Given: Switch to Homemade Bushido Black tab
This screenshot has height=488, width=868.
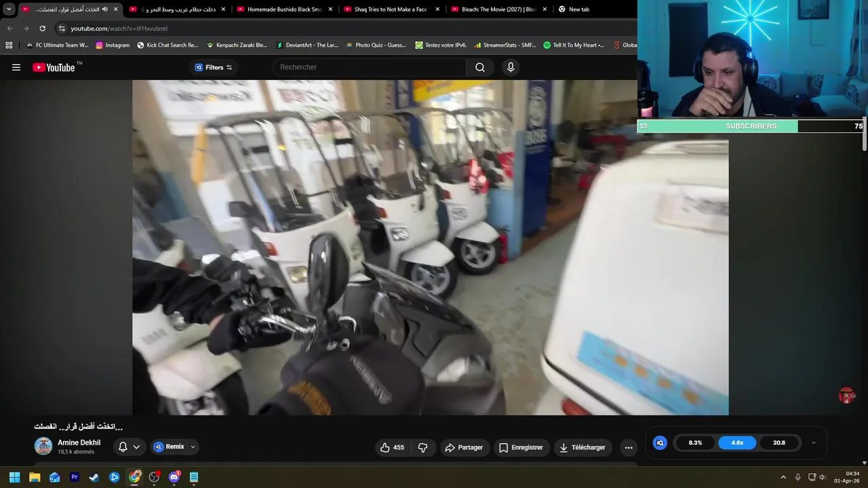Looking at the screenshot, I should click(x=284, y=9).
